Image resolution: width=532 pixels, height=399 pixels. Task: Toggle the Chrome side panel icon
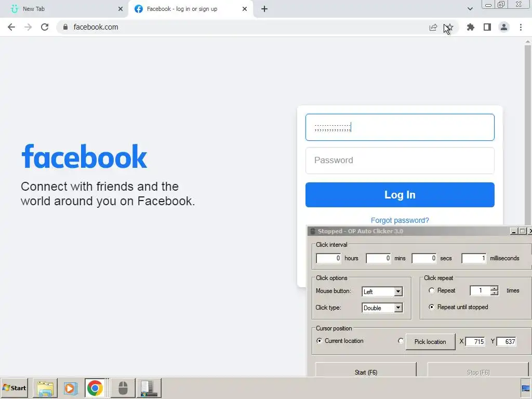click(487, 27)
